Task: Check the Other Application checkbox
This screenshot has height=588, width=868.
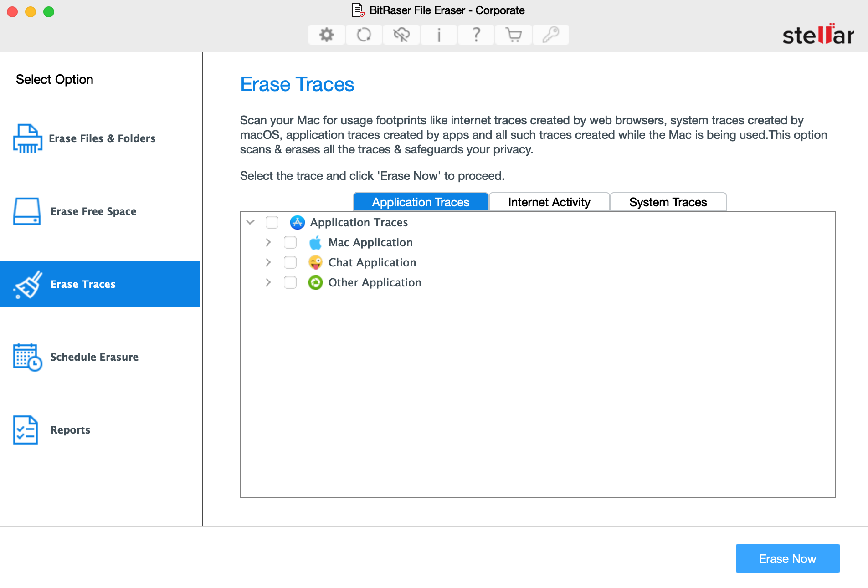Action: (x=290, y=282)
